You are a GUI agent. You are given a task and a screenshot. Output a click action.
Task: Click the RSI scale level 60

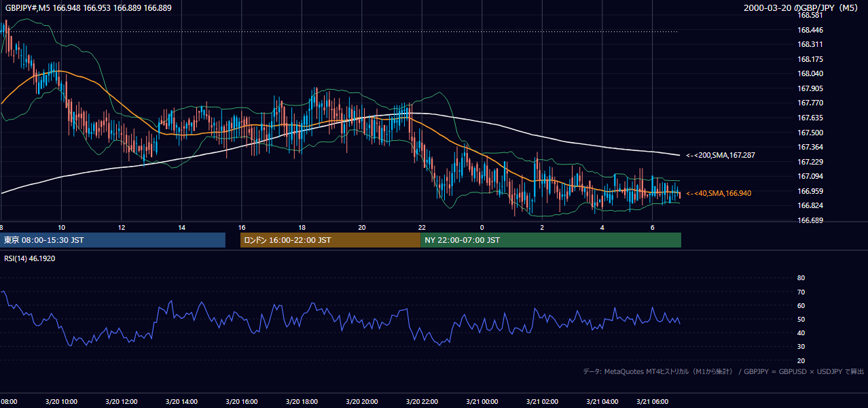pos(801,305)
